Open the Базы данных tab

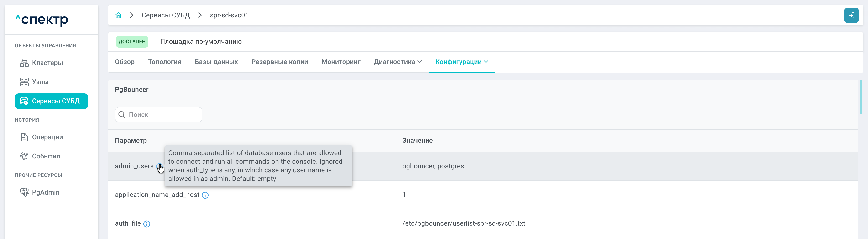click(x=216, y=62)
